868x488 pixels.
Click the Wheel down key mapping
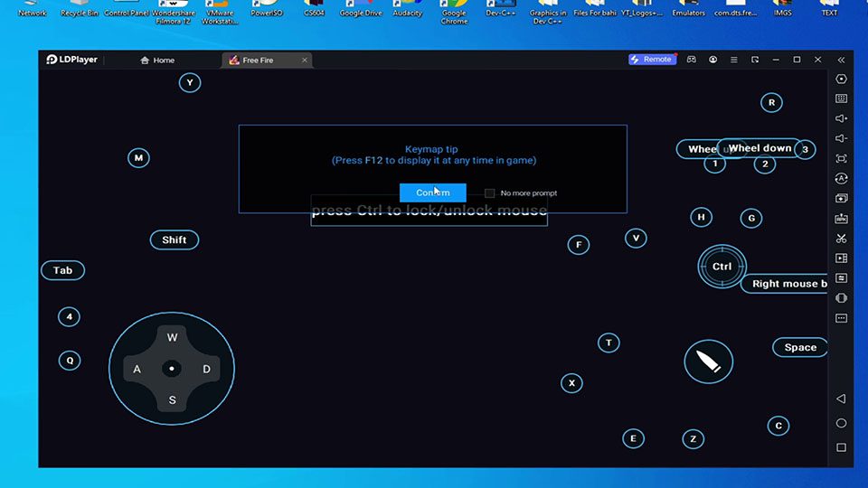[759, 148]
